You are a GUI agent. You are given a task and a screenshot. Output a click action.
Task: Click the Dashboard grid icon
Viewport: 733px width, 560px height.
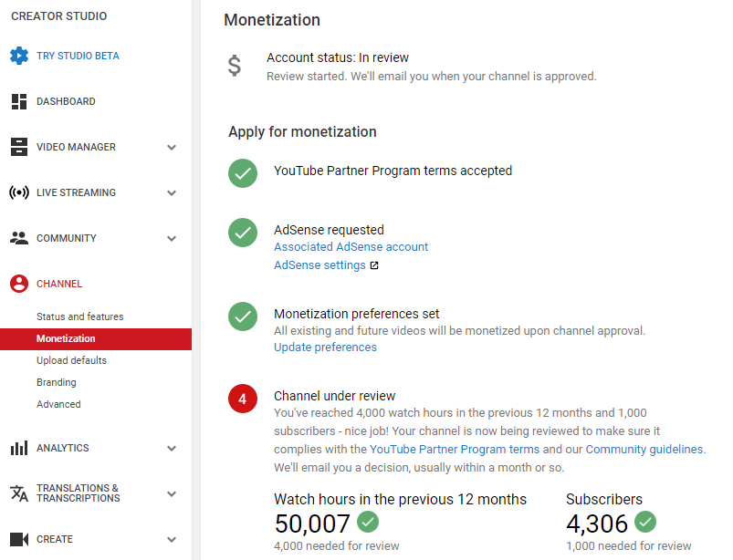click(19, 101)
